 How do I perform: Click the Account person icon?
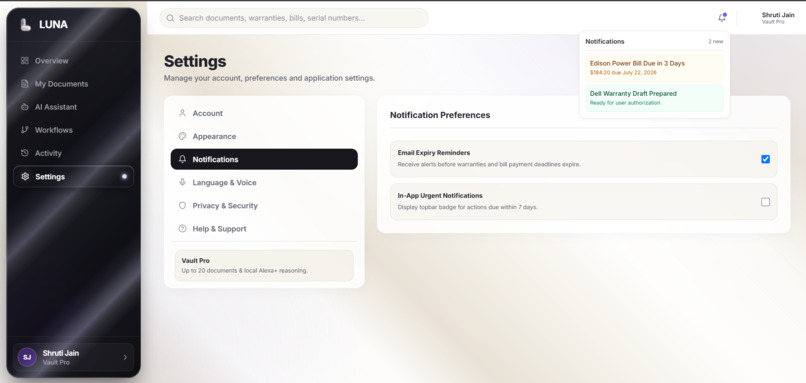point(182,113)
